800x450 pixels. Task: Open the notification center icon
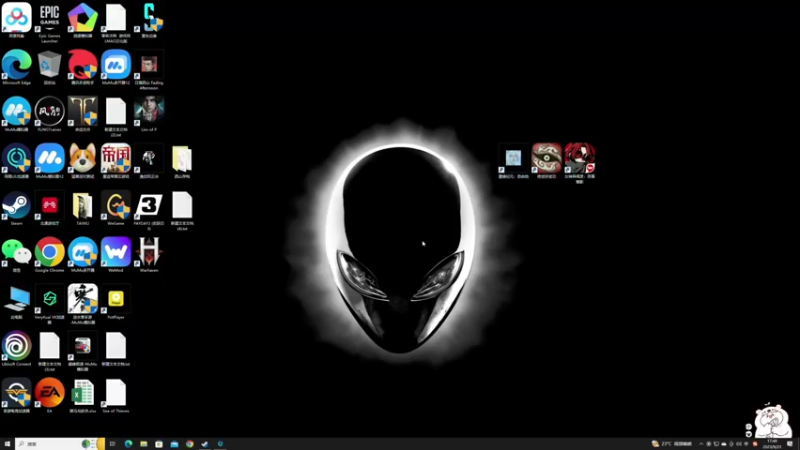pyautogui.click(x=790, y=444)
